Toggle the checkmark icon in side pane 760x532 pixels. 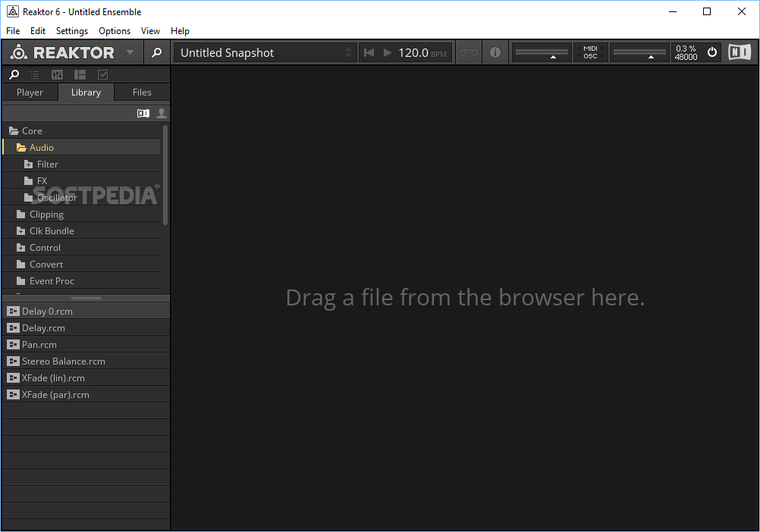pyautogui.click(x=102, y=74)
